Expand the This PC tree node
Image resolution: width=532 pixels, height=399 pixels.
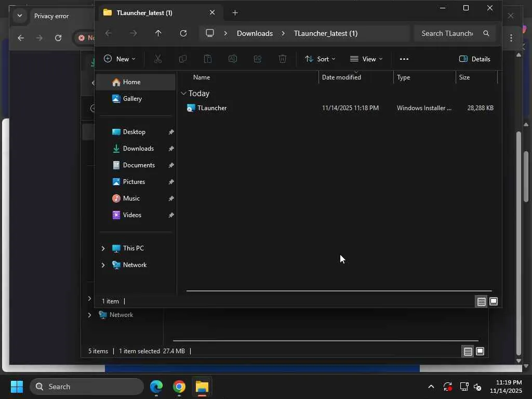click(103, 248)
